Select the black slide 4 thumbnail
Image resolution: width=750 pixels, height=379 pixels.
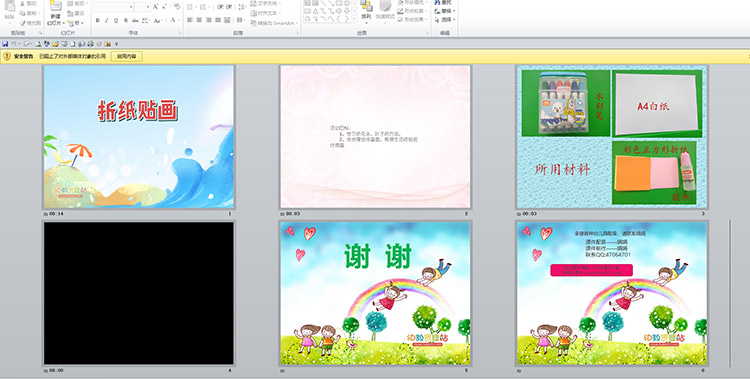pos(139,293)
